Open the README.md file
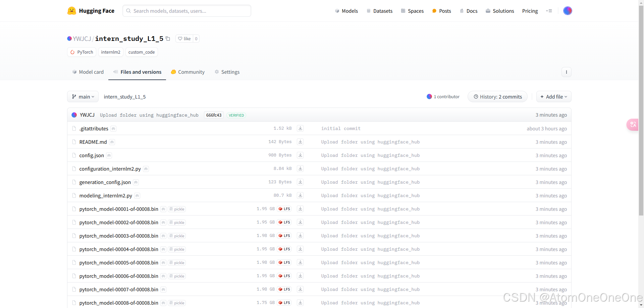Viewport: 644px width, 308px height. [93, 142]
